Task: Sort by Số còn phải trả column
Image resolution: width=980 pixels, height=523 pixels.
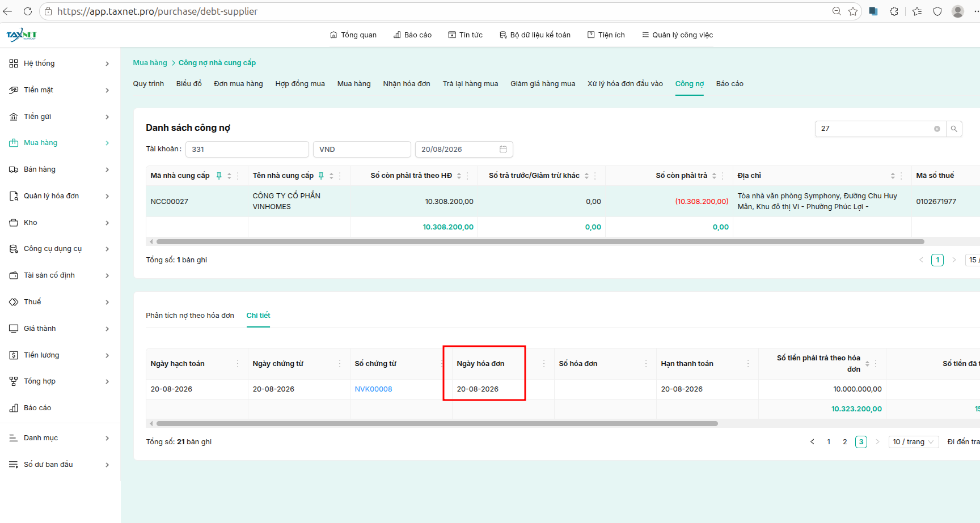Action: pos(714,176)
